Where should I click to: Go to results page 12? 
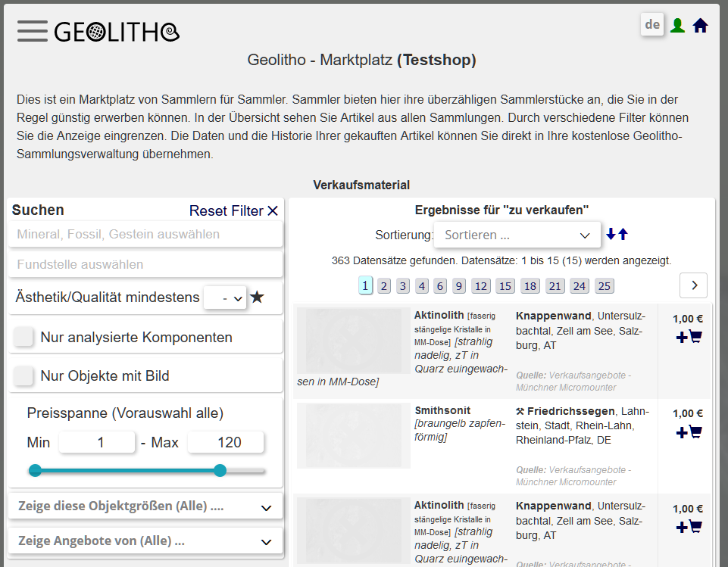480,286
